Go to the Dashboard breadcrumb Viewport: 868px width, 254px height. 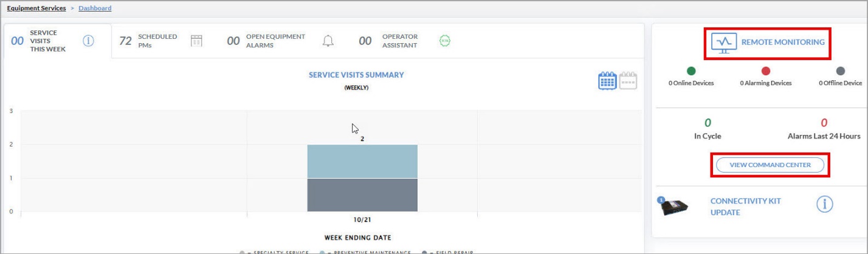(x=95, y=8)
